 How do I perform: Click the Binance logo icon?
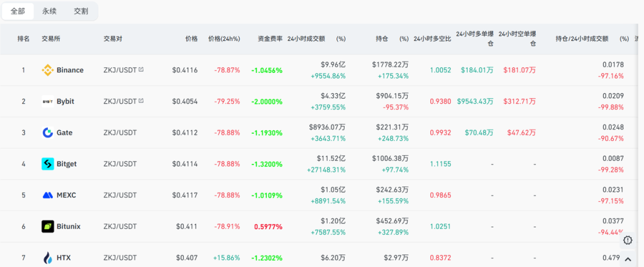click(x=48, y=70)
